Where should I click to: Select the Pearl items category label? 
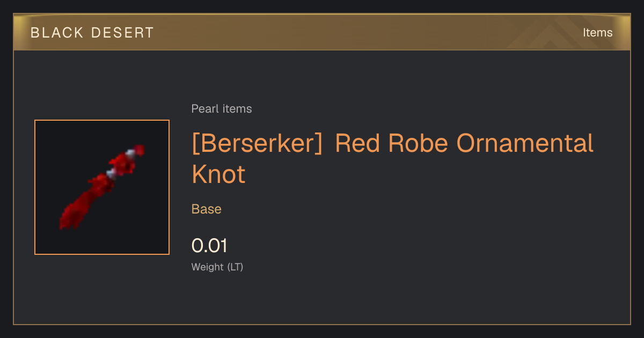coord(222,109)
